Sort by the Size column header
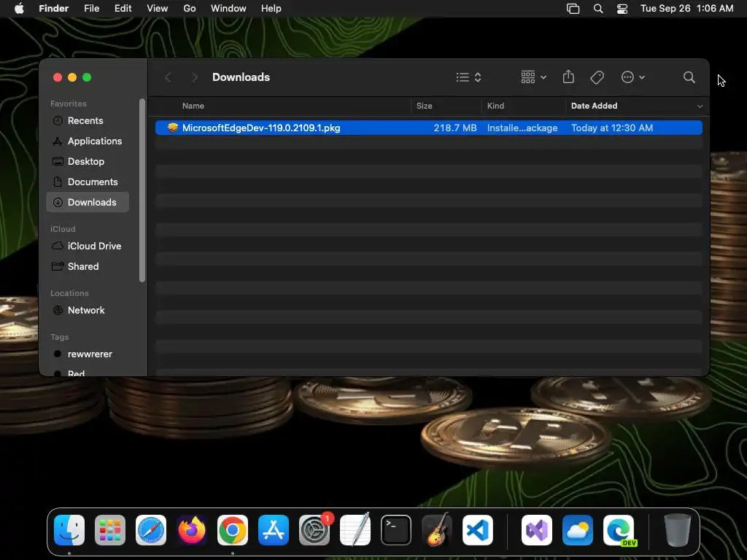 (424, 106)
